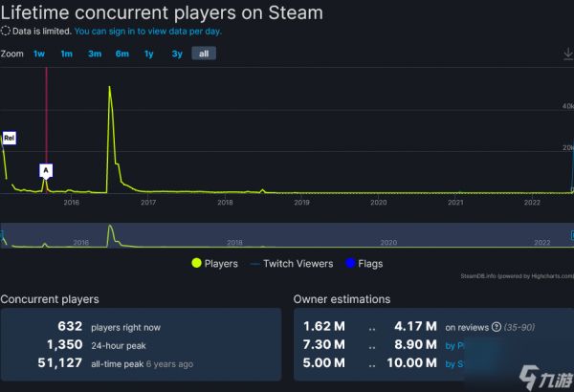Toggle the Players series in legend
Screen dimensions: 574x392
click(x=214, y=264)
